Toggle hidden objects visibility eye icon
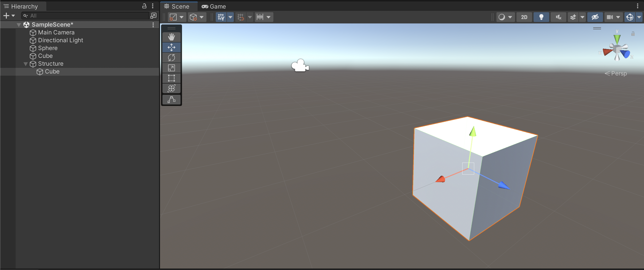 tap(595, 17)
